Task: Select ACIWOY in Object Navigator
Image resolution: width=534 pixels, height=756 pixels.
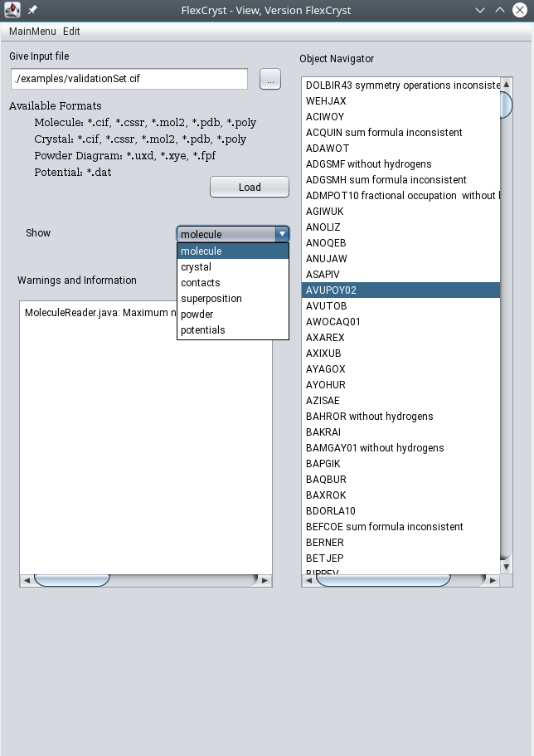Action: click(401, 117)
